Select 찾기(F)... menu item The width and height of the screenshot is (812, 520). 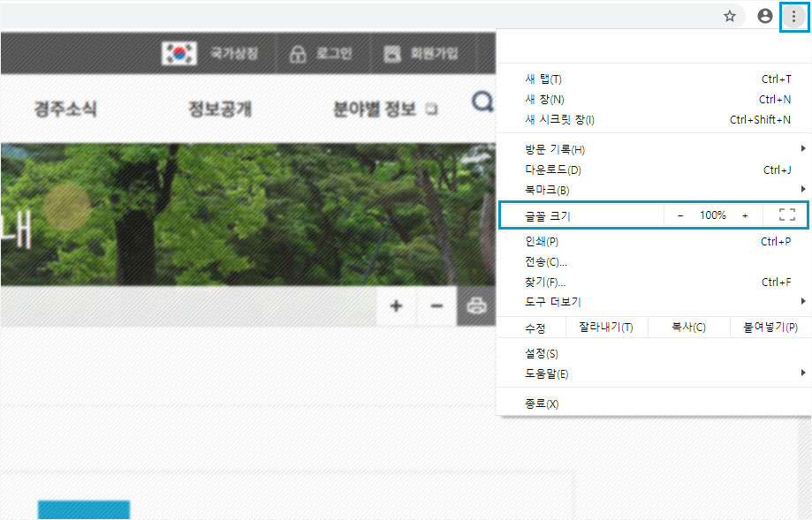point(654,282)
